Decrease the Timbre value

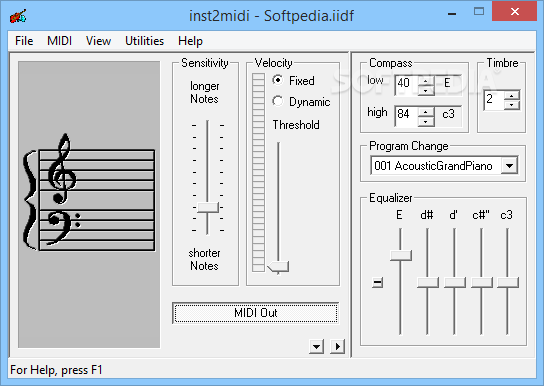pyautogui.click(x=512, y=105)
